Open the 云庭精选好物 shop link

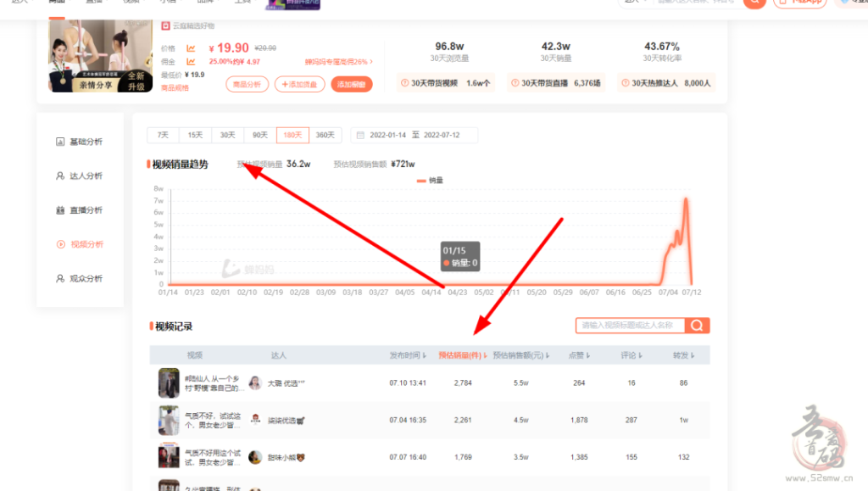point(193,26)
